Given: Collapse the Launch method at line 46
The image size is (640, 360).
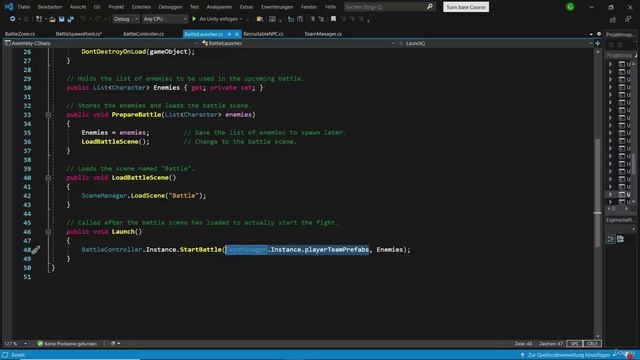Looking at the screenshot, I should click(48, 232).
